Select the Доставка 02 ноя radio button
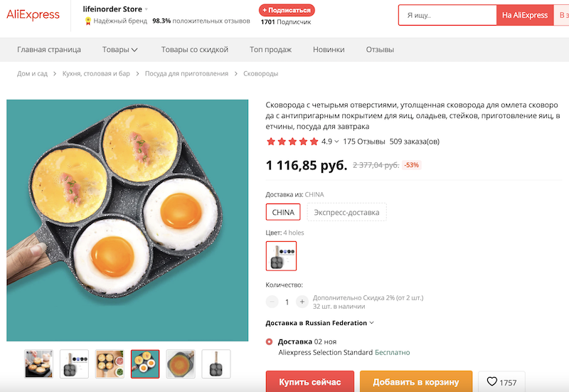The image size is (569, 392). click(x=270, y=341)
